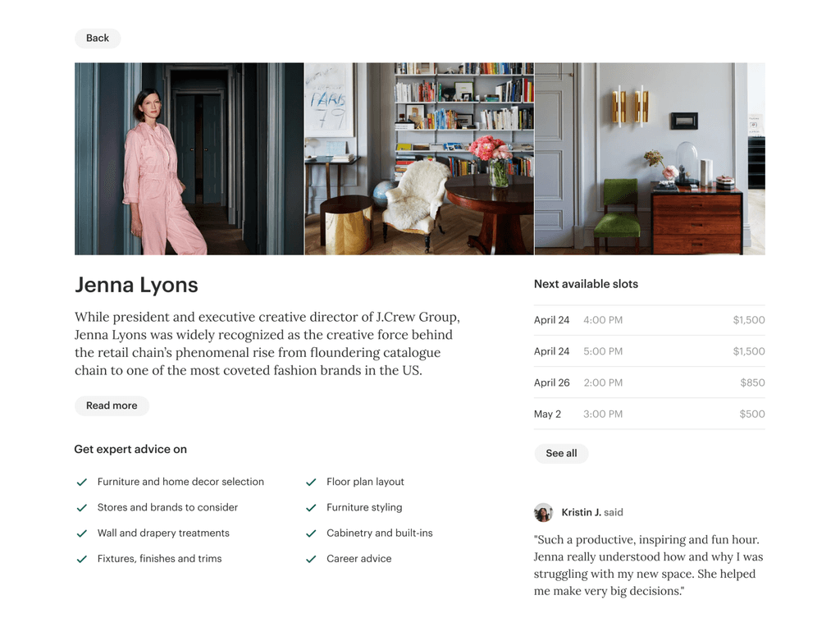This screenshot has height=641, width=840.
Task: Click checkmark beside Stores and brands to consider
Action: click(x=82, y=507)
